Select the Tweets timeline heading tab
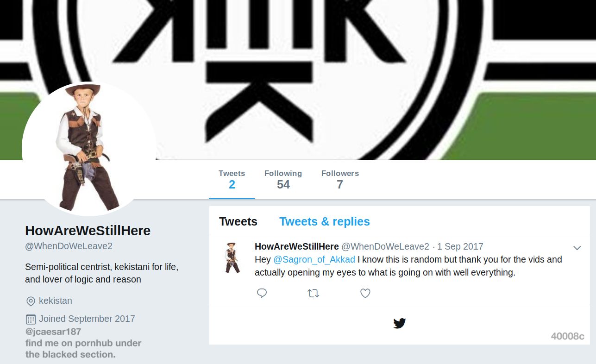Screen dimensions: 596x364 click(238, 221)
